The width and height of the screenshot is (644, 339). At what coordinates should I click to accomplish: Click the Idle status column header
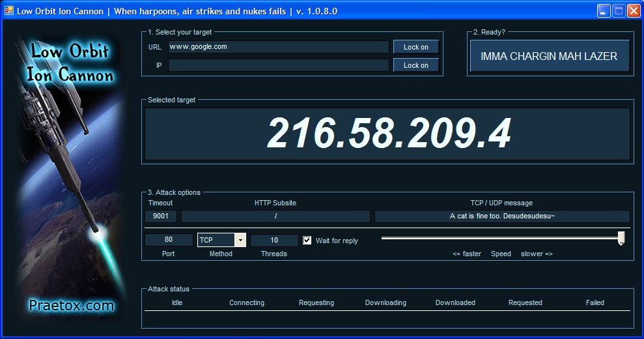[x=177, y=302]
